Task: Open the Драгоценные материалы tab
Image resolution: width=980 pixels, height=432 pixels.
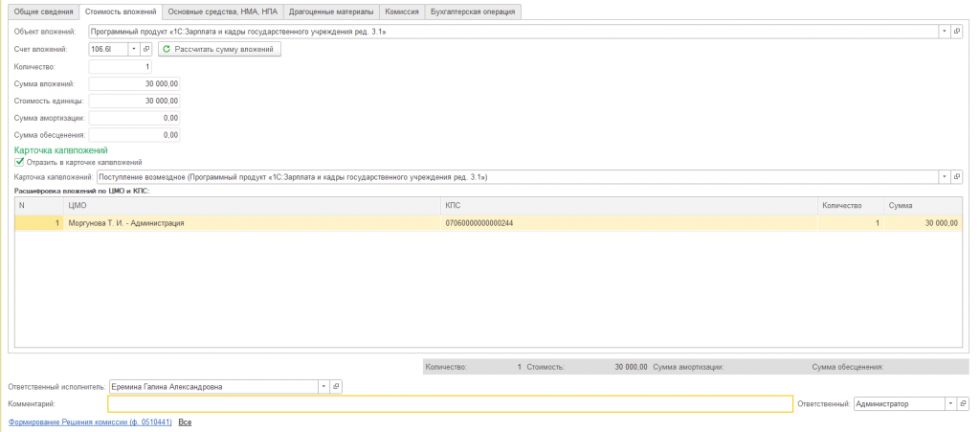Action: pos(331,11)
